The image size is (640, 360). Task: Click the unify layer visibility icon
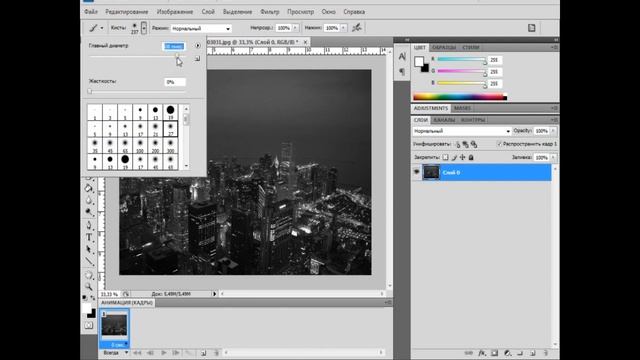(465, 144)
